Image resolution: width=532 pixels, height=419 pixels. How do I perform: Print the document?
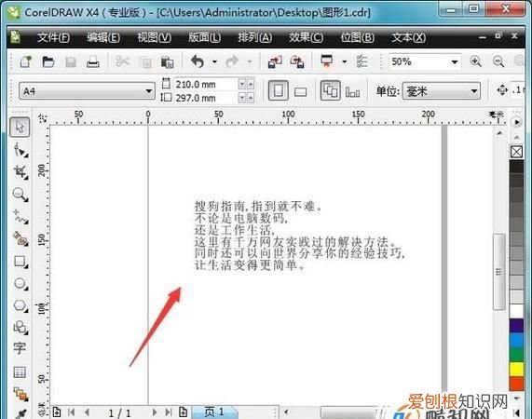click(x=92, y=61)
